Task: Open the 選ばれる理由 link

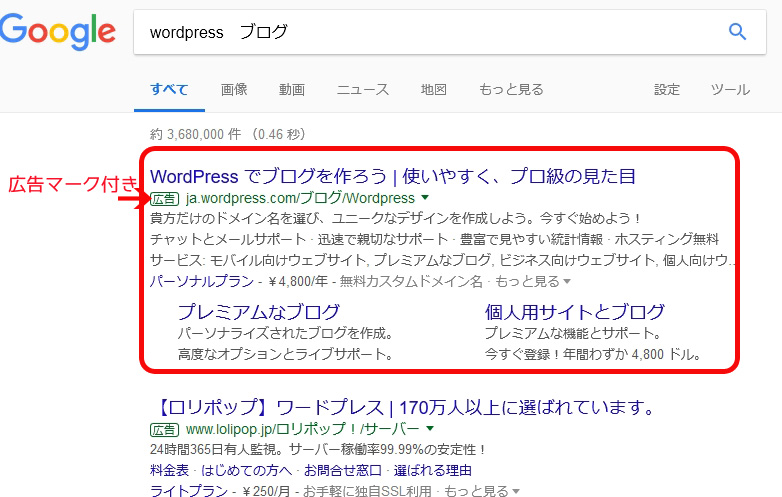Action: (x=432, y=470)
